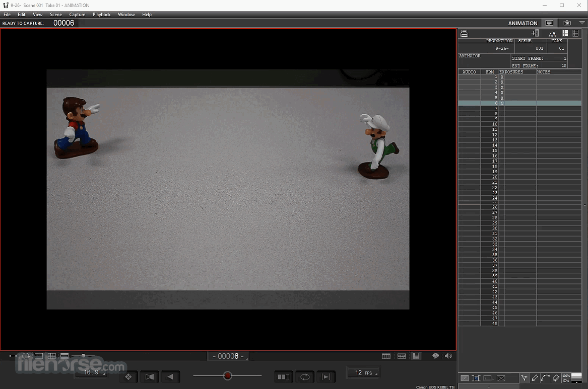
Task: Select the arrow pointer tool
Action: [524, 378]
